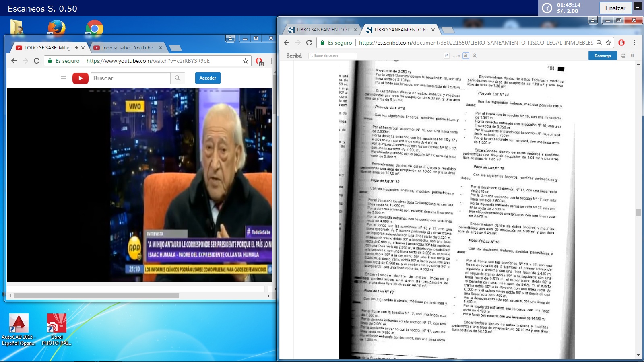Open the YouTube hamburger guide menu

(x=63, y=78)
